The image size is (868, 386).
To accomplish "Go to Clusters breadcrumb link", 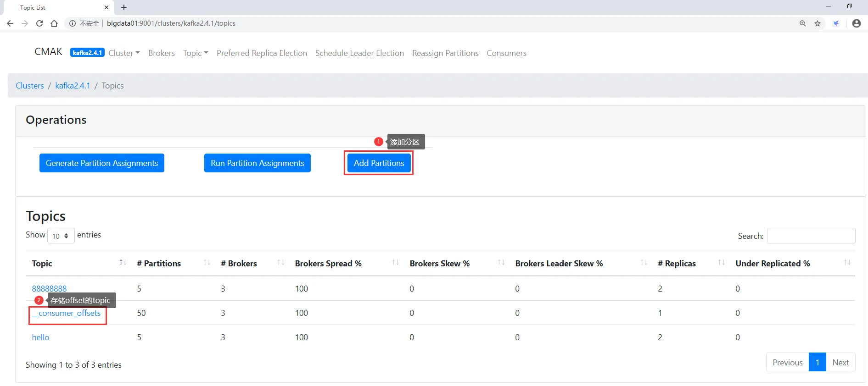I will click(30, 86).
